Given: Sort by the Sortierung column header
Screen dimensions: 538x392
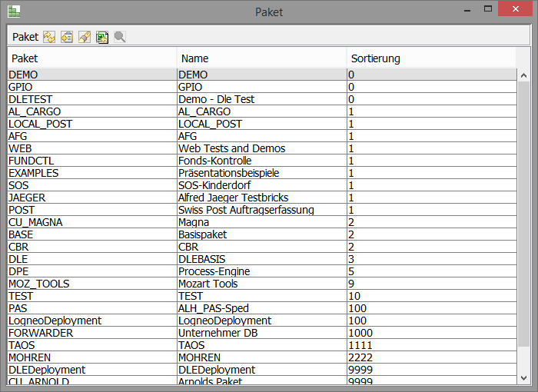Looking at the screenshot, I should [430, 58].
